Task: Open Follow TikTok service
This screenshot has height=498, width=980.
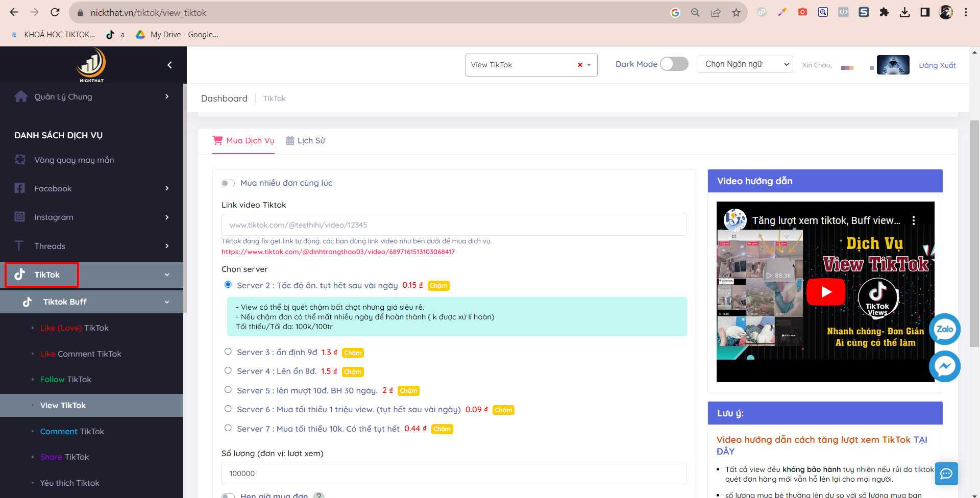Action: [66, 379]
